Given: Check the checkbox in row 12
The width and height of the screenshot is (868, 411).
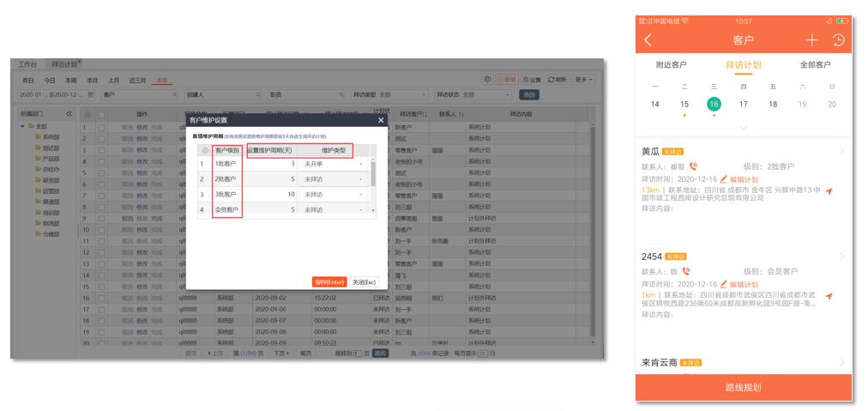Looking at the screenshot, I should coord(101,252).
